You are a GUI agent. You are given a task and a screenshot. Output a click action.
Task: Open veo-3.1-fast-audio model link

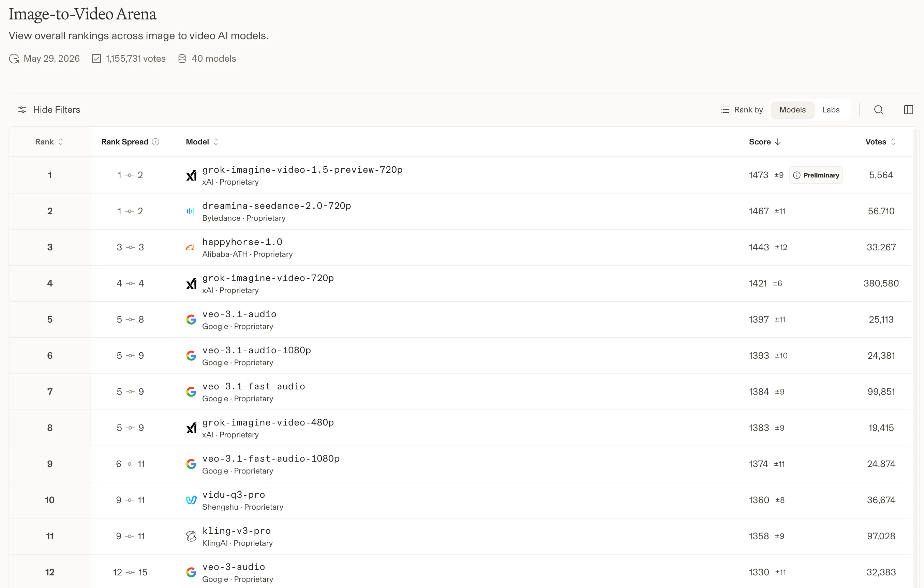(254, 386)
